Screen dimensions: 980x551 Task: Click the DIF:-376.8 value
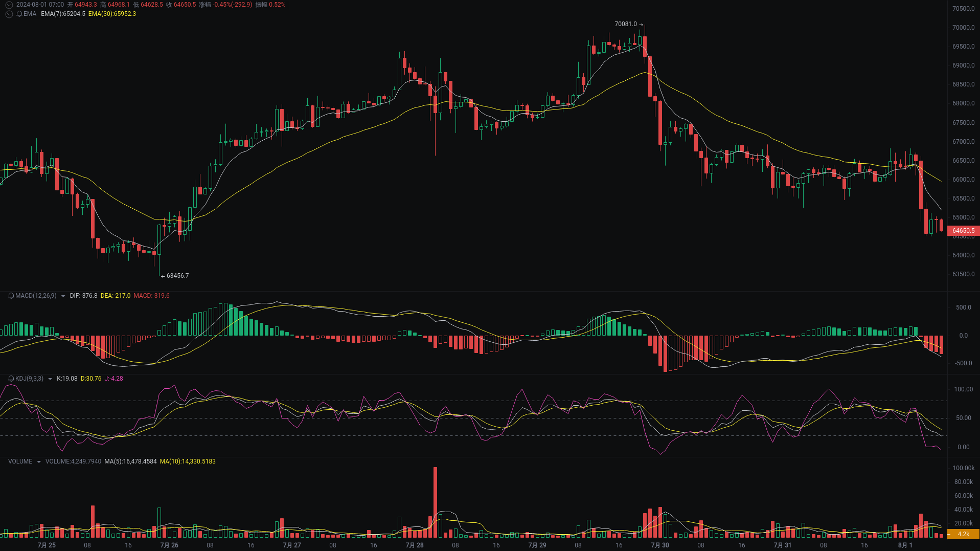(x=83, y=296)
